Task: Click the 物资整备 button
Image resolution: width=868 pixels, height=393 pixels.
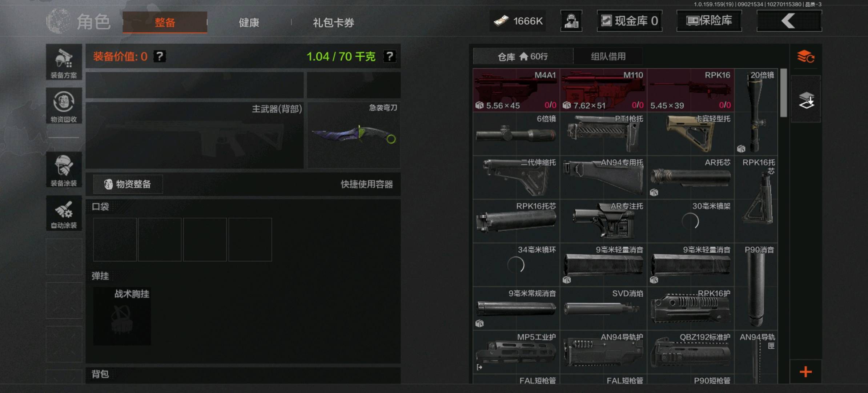Action: [x=128, y=184]
